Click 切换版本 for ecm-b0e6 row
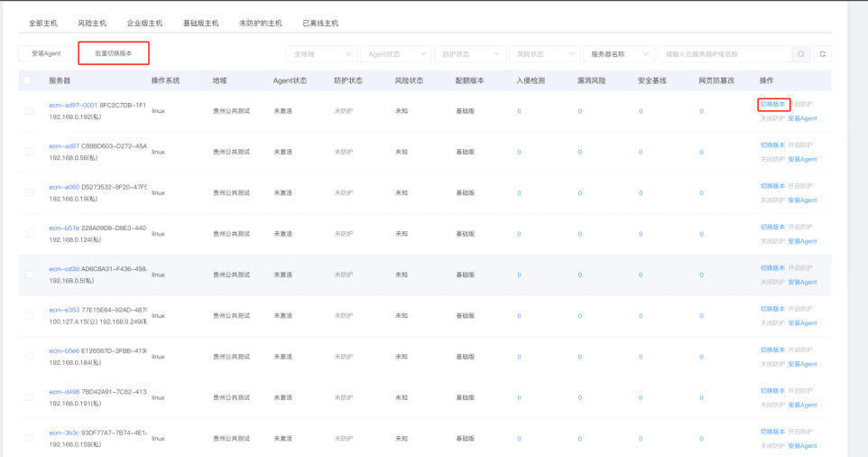Screen dimensions: 868x457 point(772,350)
